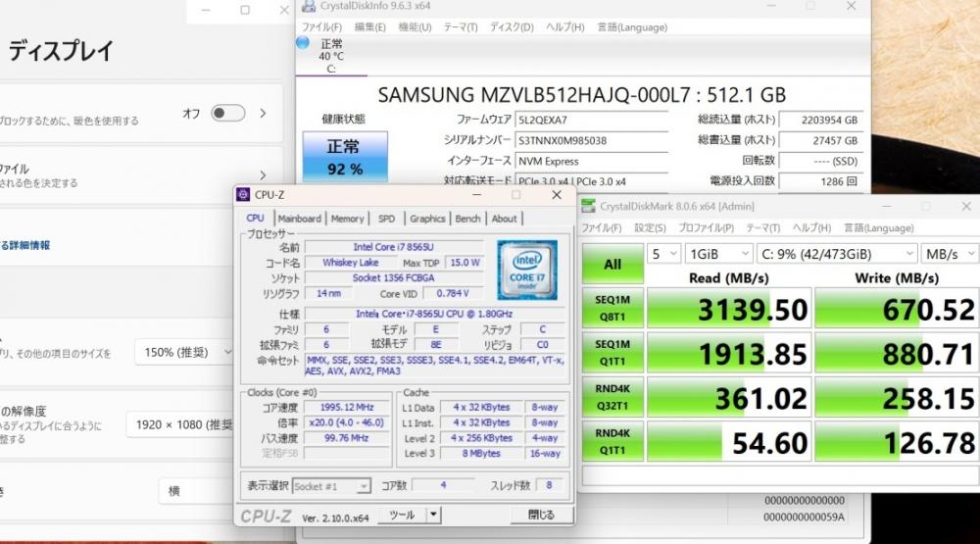
Task: Click the 1995.12 MHz core speed value
Action: [x=347, y=407]
